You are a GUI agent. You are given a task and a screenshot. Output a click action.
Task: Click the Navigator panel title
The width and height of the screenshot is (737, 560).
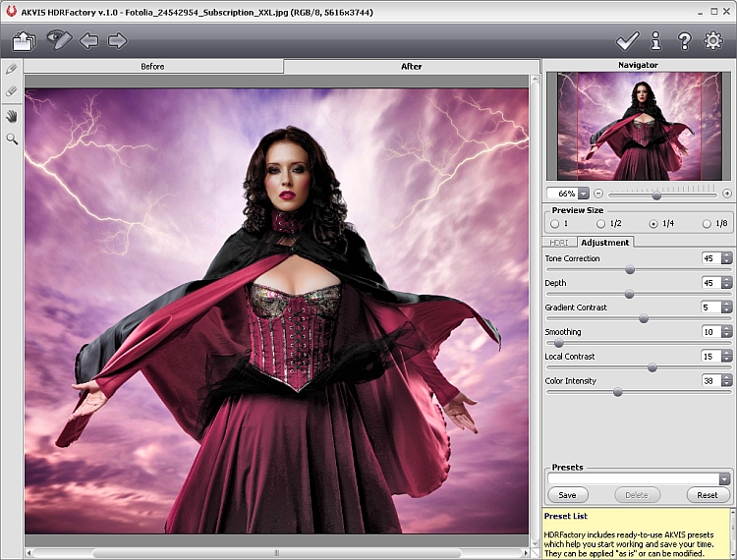638,65
